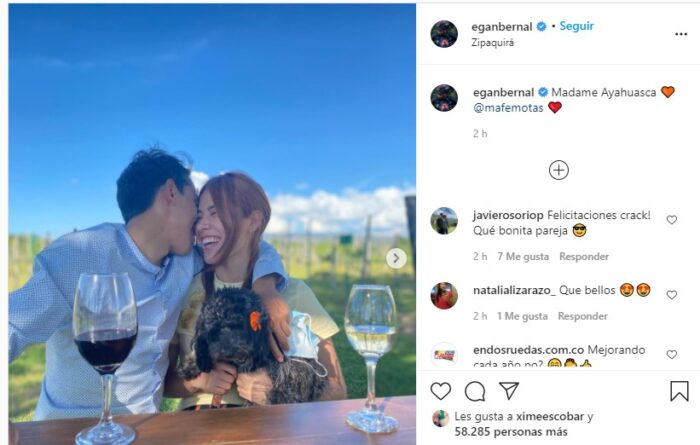This screenshot has width=700, height=445.
Task: Open Zipaquirá location link
Action: pyautogui.click(x=492, y=43)
